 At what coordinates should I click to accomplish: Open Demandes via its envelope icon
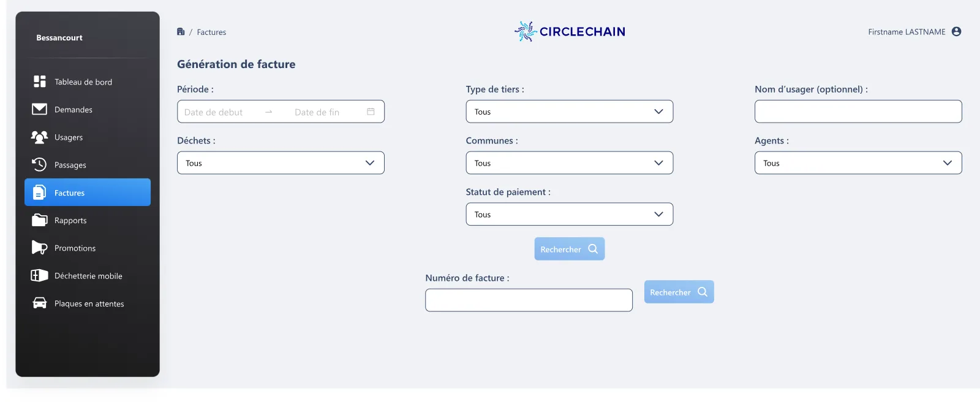[39, 109]
